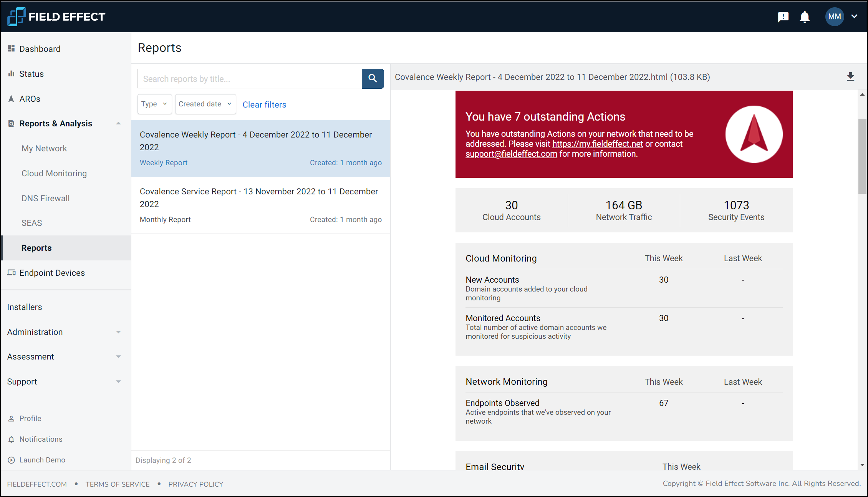Collapse the Reports & Analysis section
The image size is (868, 497).
(x=118, y=123)
